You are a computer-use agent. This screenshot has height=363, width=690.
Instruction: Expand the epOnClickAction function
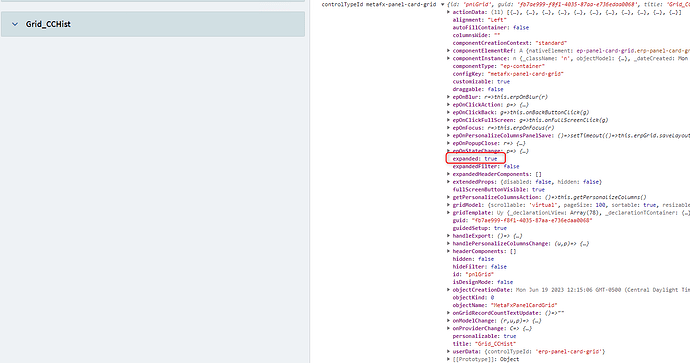(x=448, y=105)
